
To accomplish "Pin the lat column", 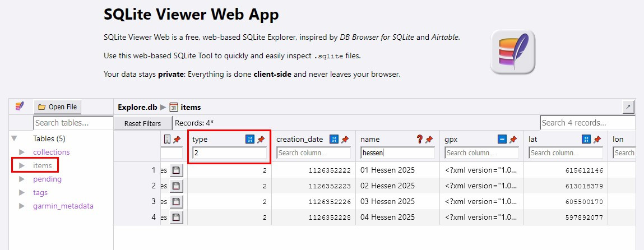I will point(597,140).
